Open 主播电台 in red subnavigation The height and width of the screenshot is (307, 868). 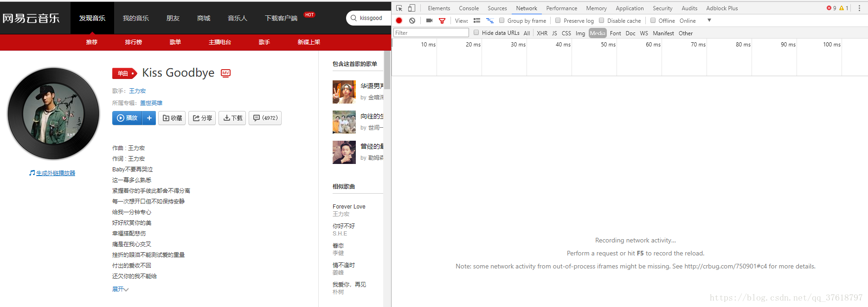point(220,42)
